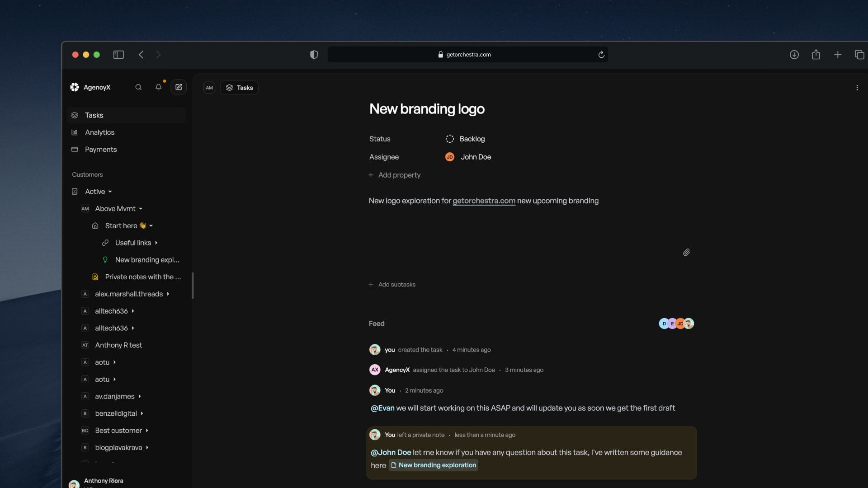The image size is (868, 488).
Task: Click the Tasks breadcrumb tab
Action: click(239, 88)
